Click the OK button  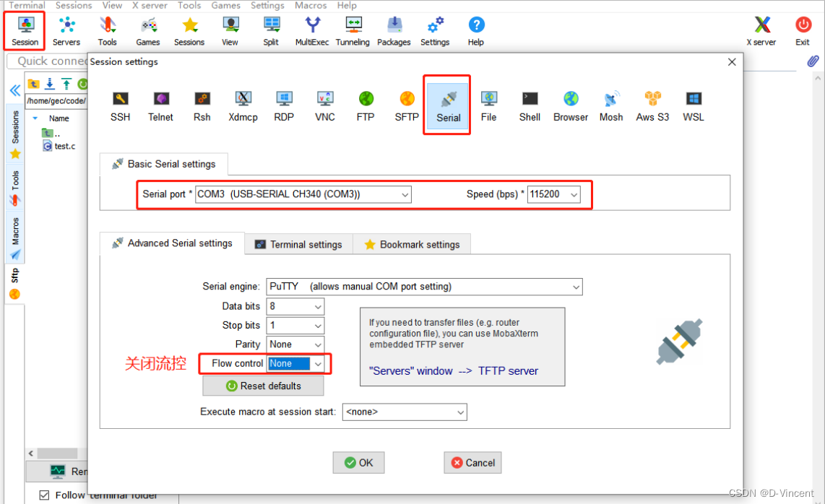click(359, 463)
